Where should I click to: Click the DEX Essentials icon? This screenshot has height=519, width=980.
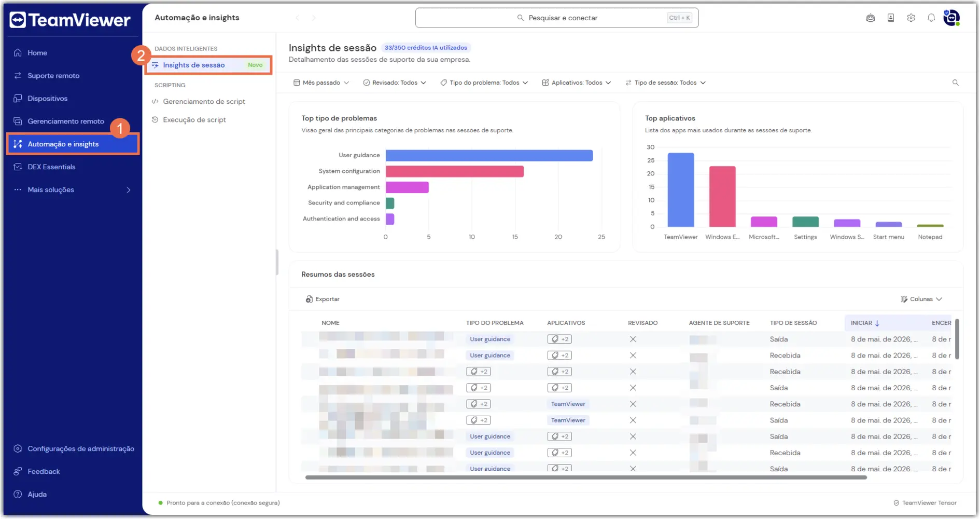tap(18, 167)
